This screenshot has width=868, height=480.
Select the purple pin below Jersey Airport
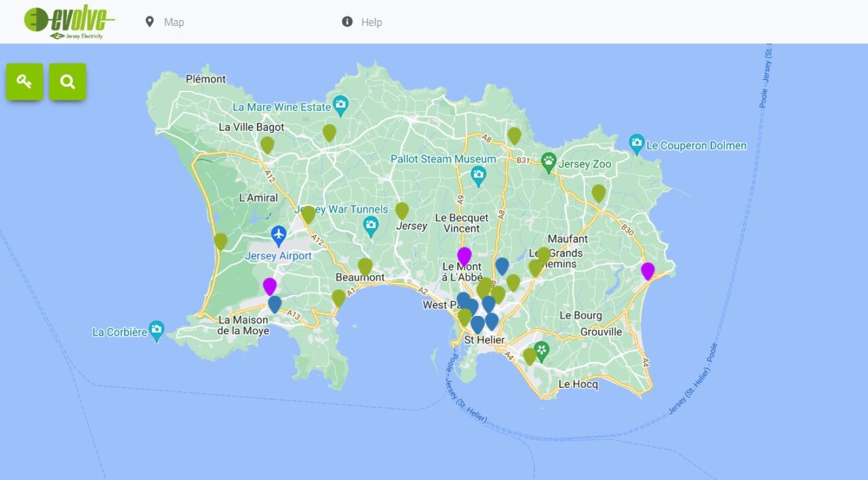[270, 286]
